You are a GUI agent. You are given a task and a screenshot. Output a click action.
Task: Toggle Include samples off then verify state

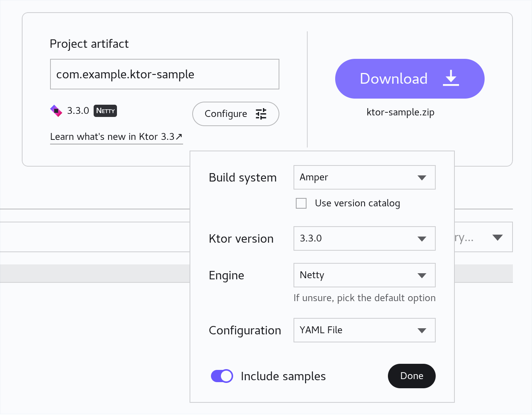(222, 376)
